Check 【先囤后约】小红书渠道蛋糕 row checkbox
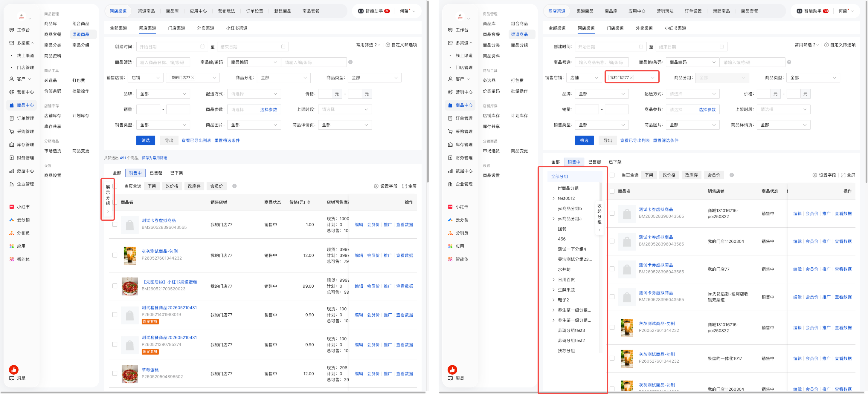Image resolution: width=868 pixels, height=394 pixels. pyautogui.click(x=115, y=286)
